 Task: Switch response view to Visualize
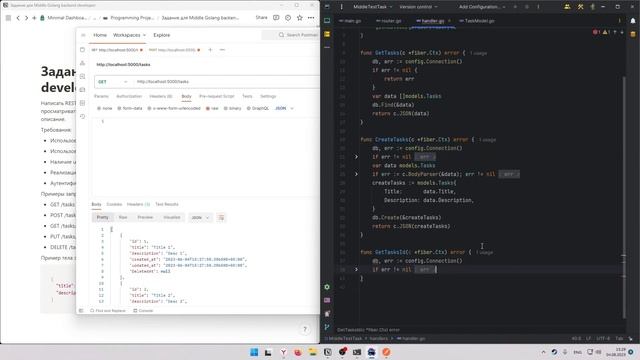tap(171, 218)
